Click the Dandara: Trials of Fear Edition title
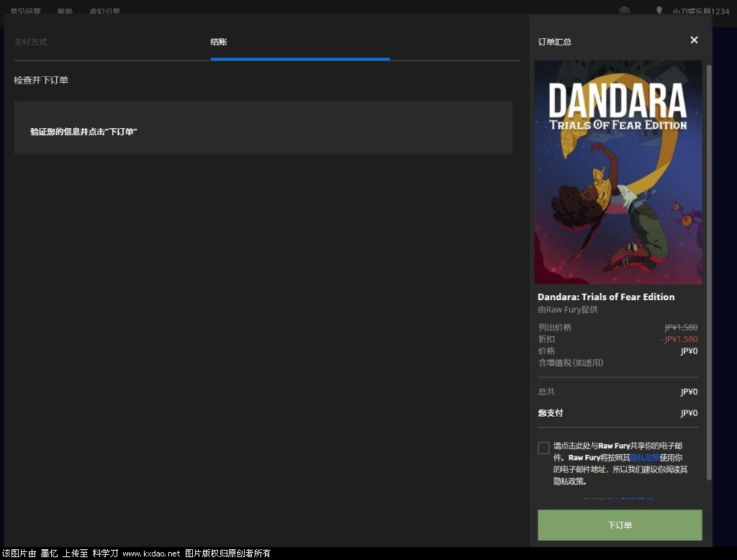This screenshot has width=737, height=560. tap(606, 297)
